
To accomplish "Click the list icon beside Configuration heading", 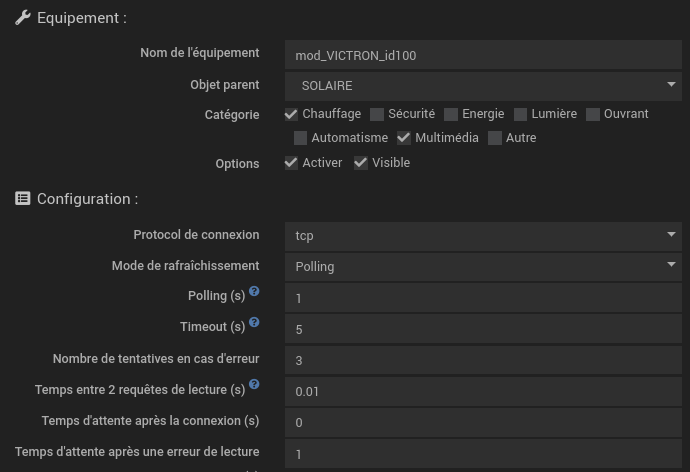I will (x=23, y=199).
